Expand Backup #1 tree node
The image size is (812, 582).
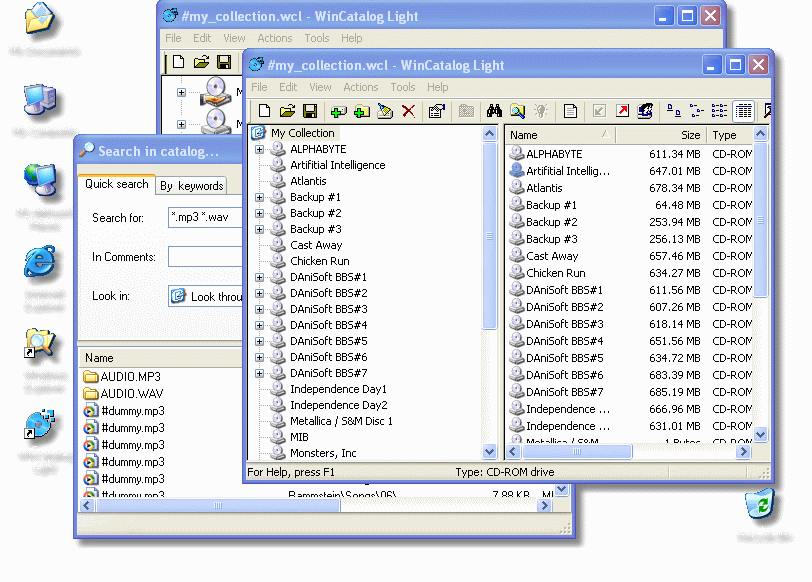259,197
